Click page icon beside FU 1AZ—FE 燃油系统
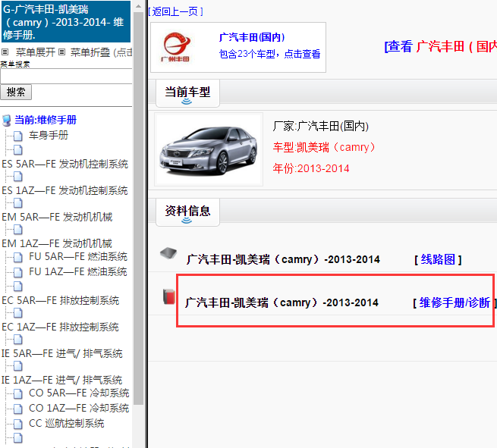Image resolution: width=497 pixels, height=448 pixels. coord(18,273)
